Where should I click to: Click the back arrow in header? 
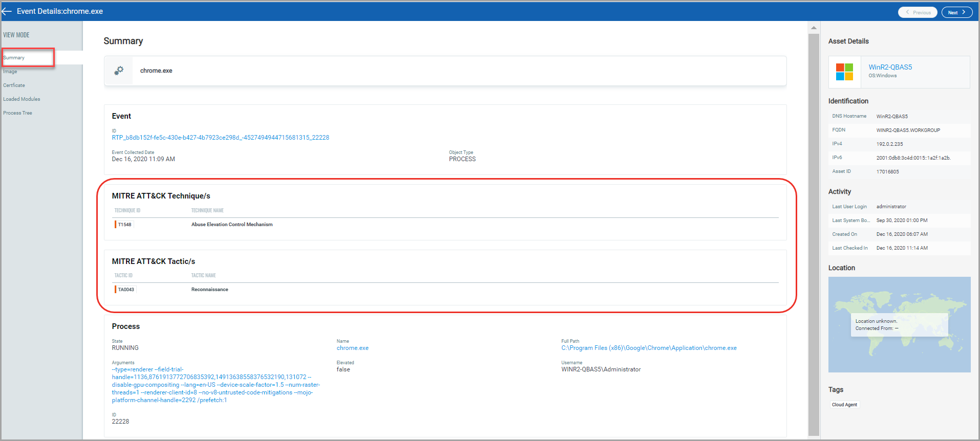pyautogui.click(x=7, y=11)
